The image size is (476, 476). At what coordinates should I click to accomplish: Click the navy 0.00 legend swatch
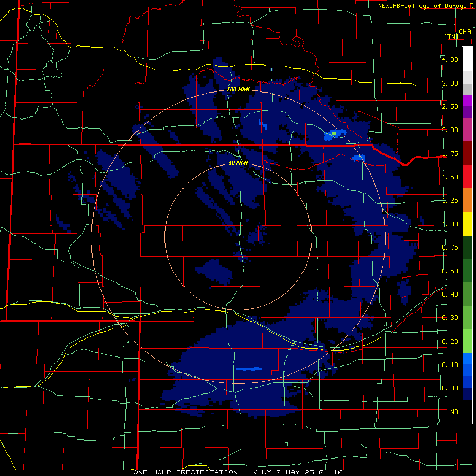coord(467,393)
